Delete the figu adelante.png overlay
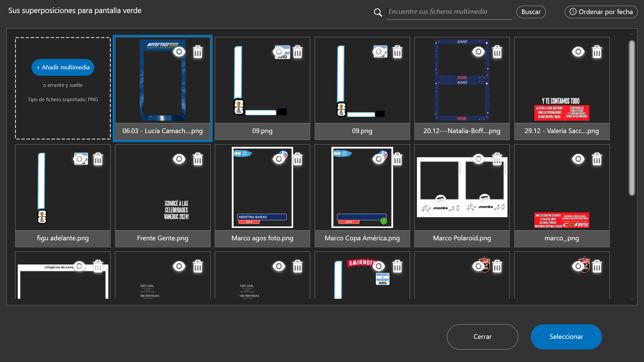This screenshot has height=362, width=644. click(98, 159)
